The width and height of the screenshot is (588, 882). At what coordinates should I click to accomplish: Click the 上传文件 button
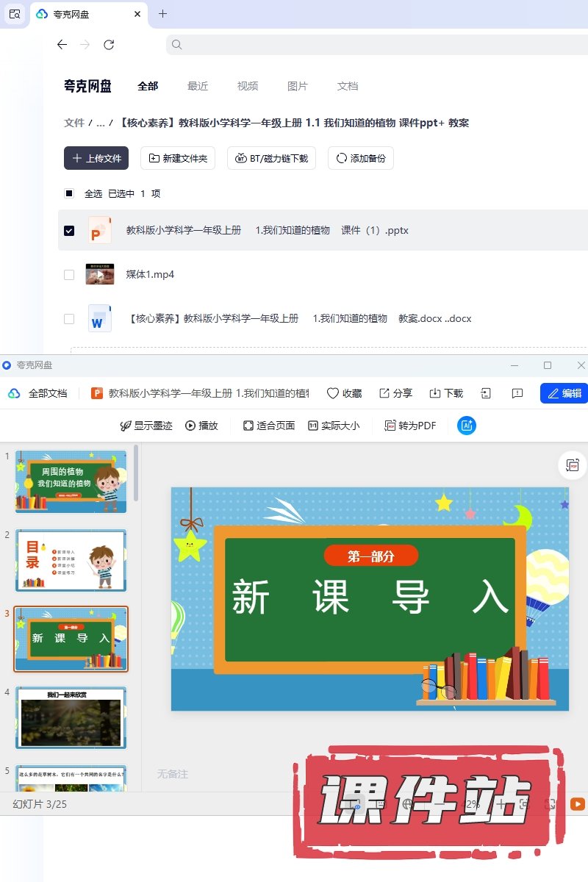pos(96,158)
